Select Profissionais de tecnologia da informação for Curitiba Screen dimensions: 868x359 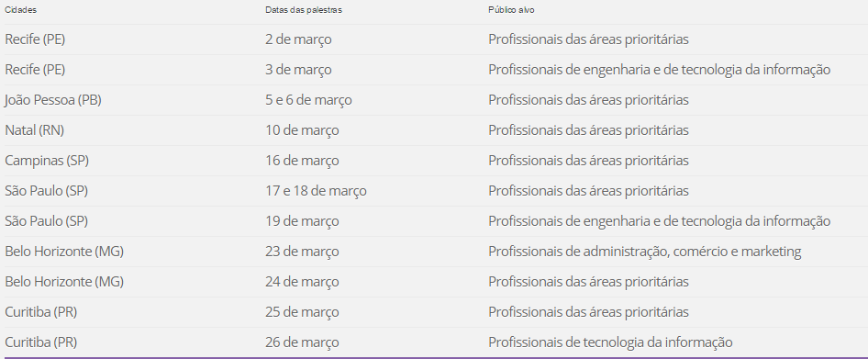610,342
